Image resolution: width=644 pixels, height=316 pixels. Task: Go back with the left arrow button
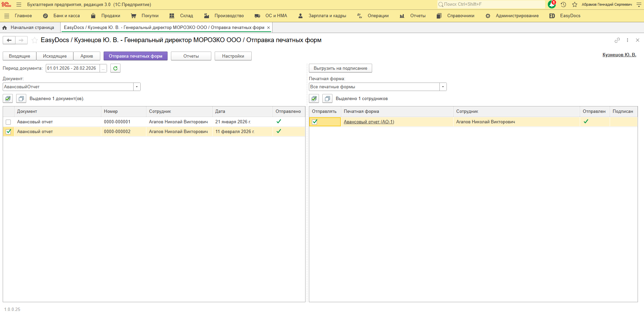(x=9, y=40)
